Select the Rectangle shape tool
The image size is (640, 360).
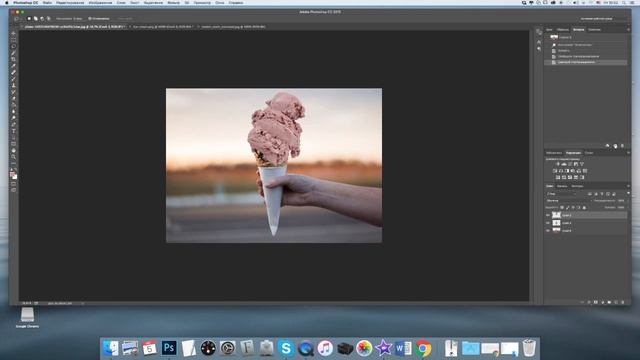click(13, 144)
